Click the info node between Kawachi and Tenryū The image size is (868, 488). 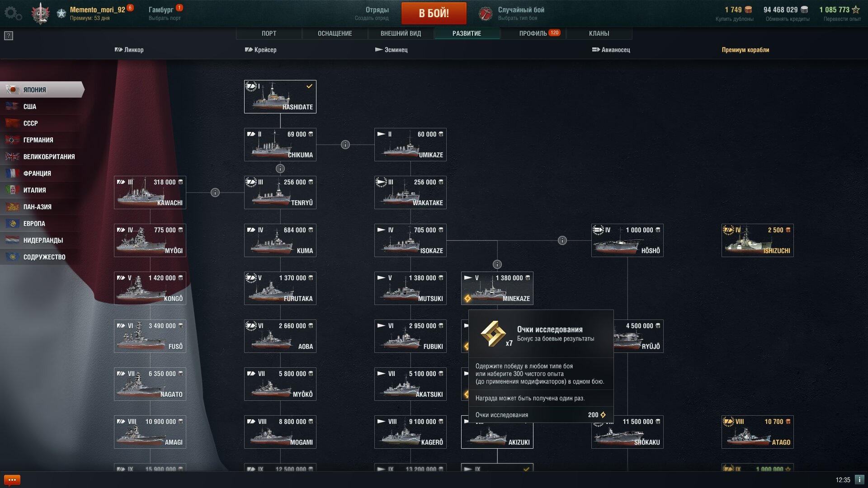coord(215,192)
